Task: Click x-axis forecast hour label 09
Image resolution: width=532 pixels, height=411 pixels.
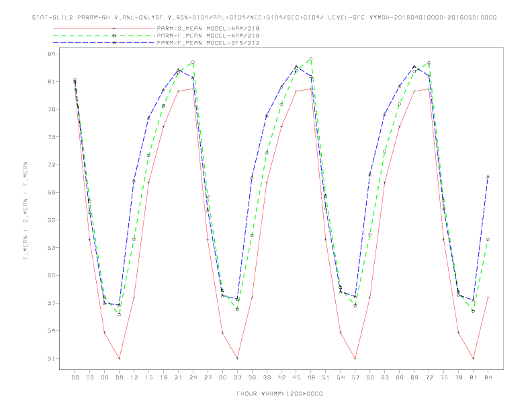Action: point(119,377)
